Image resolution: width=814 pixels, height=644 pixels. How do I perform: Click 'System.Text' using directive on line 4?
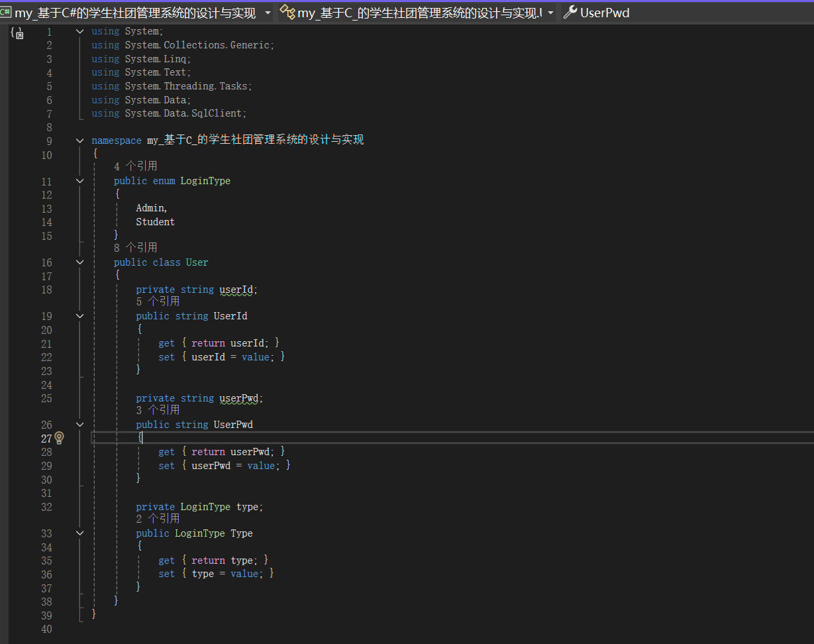point(156,72)
